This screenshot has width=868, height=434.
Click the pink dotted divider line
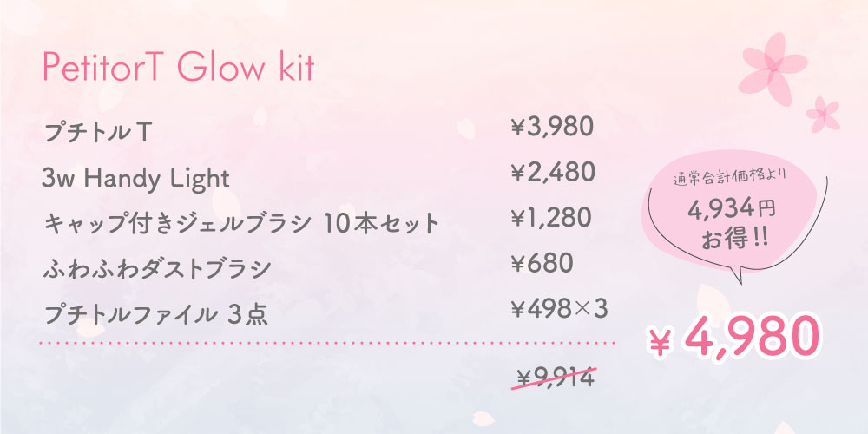(330, 343)
